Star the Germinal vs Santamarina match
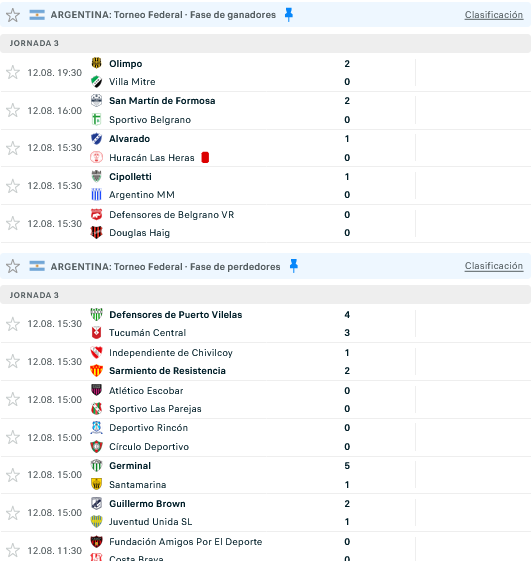 (13, 475)
